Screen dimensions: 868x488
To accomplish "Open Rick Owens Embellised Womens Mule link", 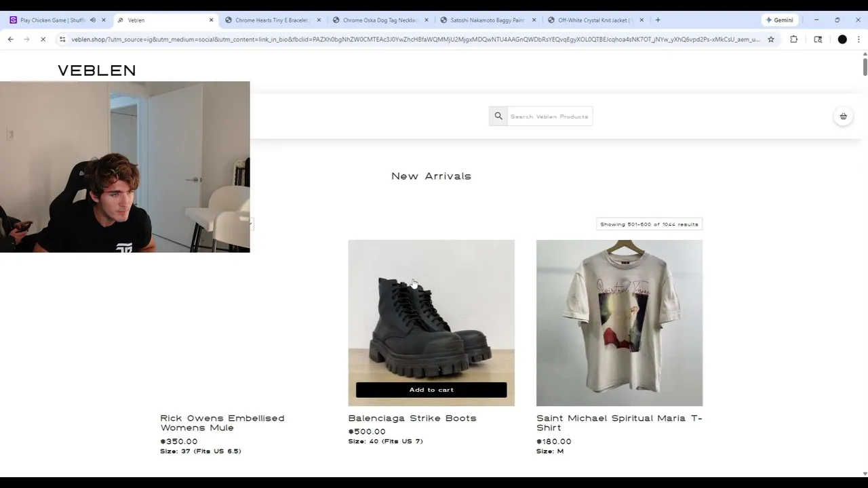I will pos(222,423).
